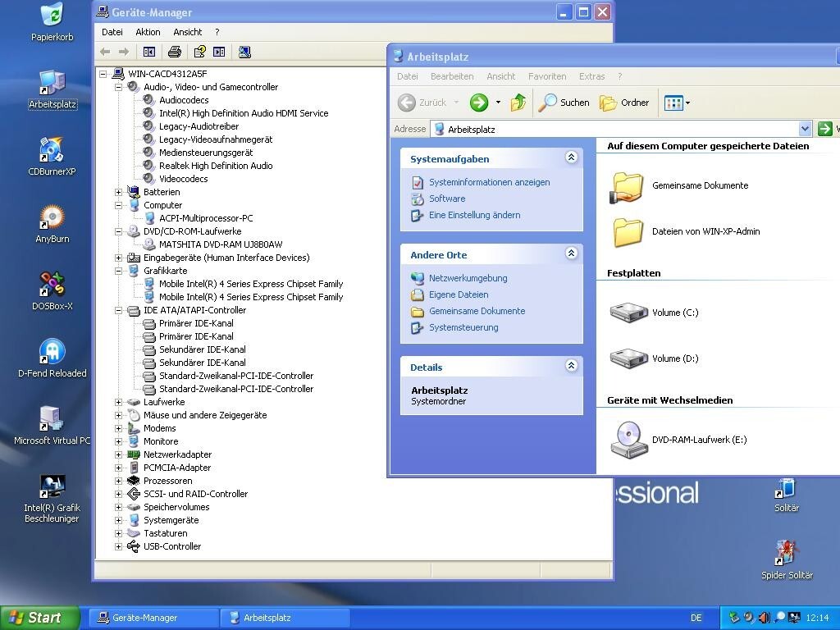The height and width of the screenshot is (630, 840).
Task: Open the address bar dropdown in Arbeitsplatz
Action: pyautogui.click(x=805, y=129)
